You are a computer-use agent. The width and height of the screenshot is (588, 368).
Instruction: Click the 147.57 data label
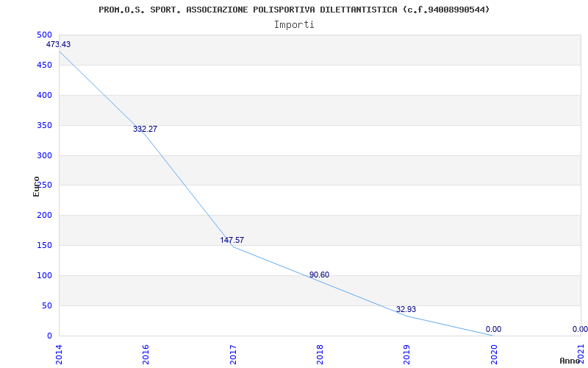click(x=232, y=241)
